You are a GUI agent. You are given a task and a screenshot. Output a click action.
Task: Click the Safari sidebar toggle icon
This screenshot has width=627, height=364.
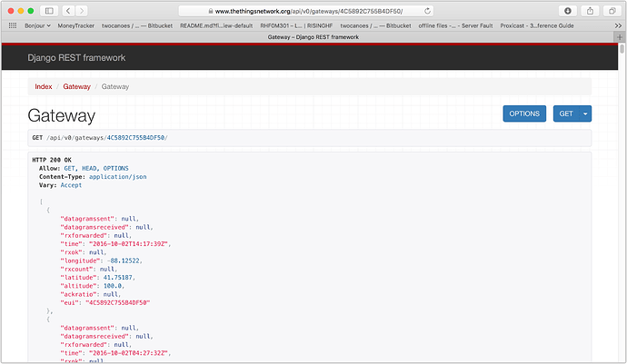tap(48, 10)
